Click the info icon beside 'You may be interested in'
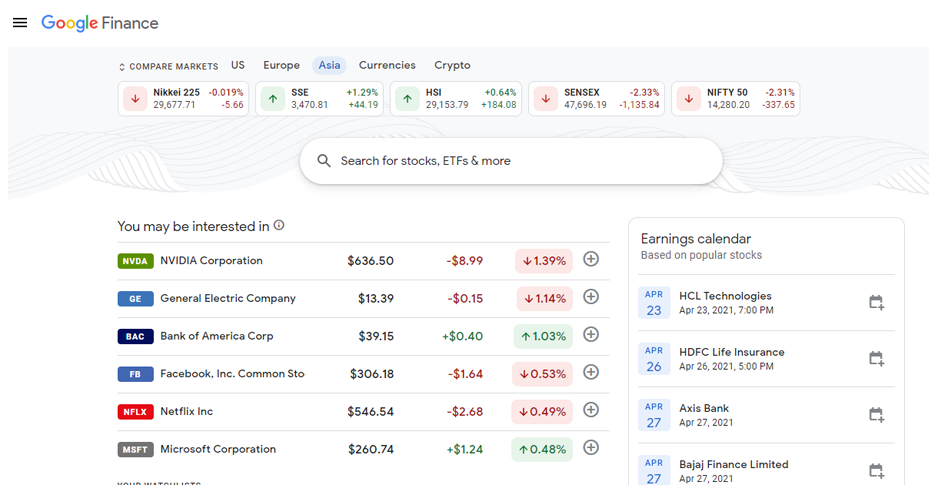The height and width of the screenshot is (492, 940). pos(279,225)
